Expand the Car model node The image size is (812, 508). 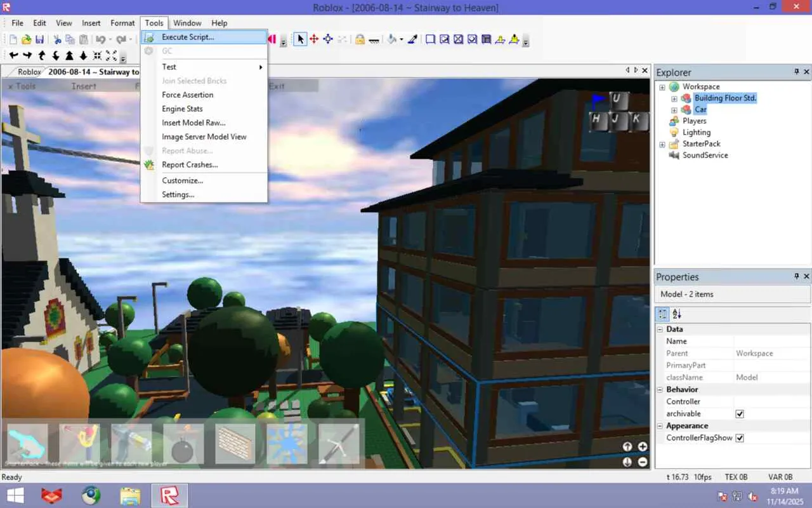(x=674, y=110)
